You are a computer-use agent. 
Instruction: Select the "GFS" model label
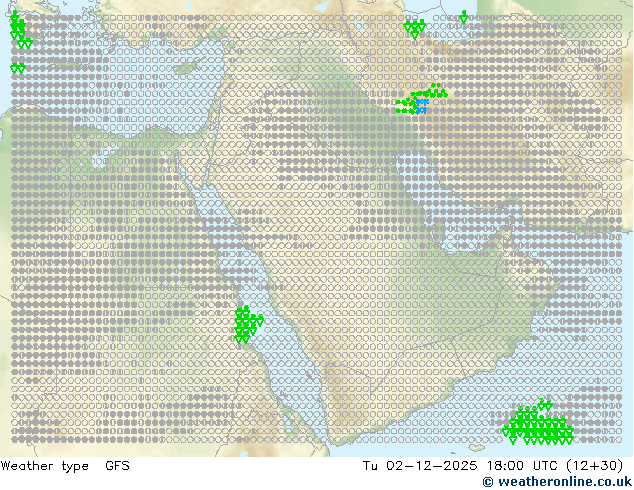117,466
